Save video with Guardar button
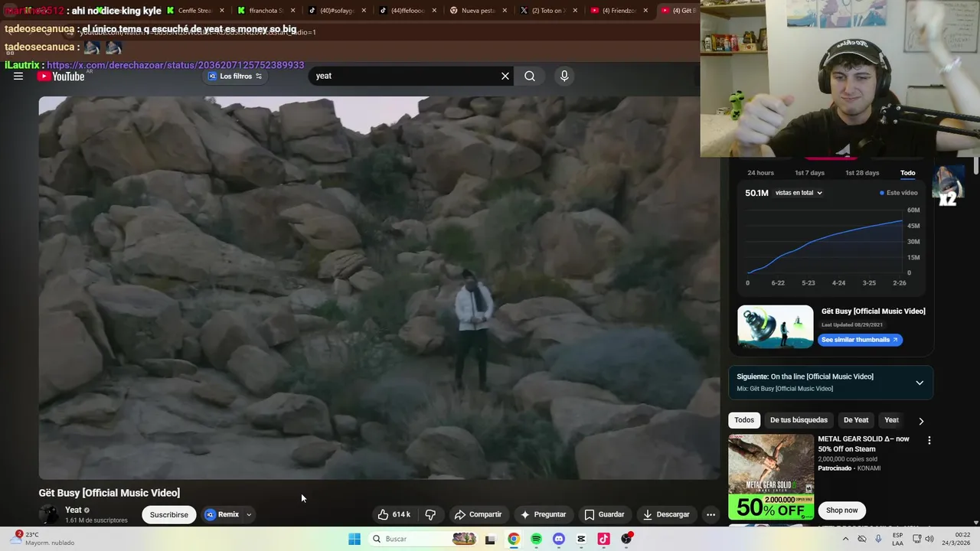 click(x=604, y=514)
